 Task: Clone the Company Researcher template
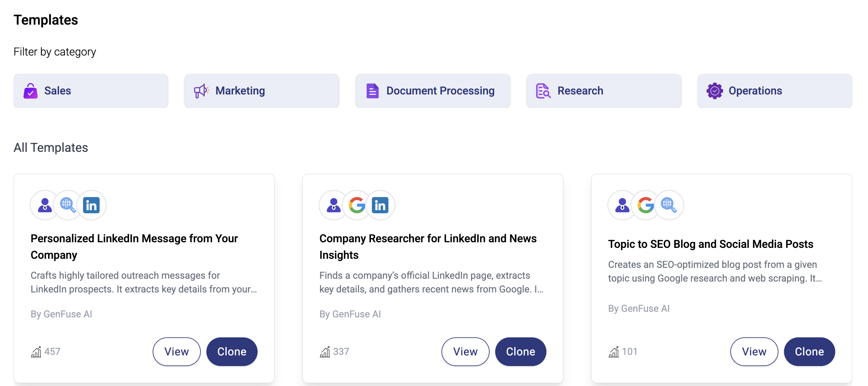click(x=520, y=351)
